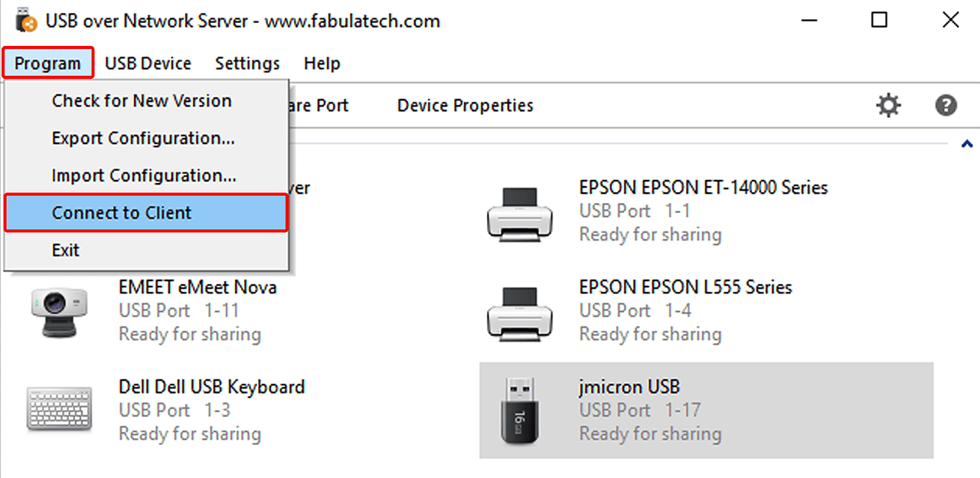The image size is (980, 478).
Task: Click the Device Properties toolbar button
Action: [x=465, y=106]
